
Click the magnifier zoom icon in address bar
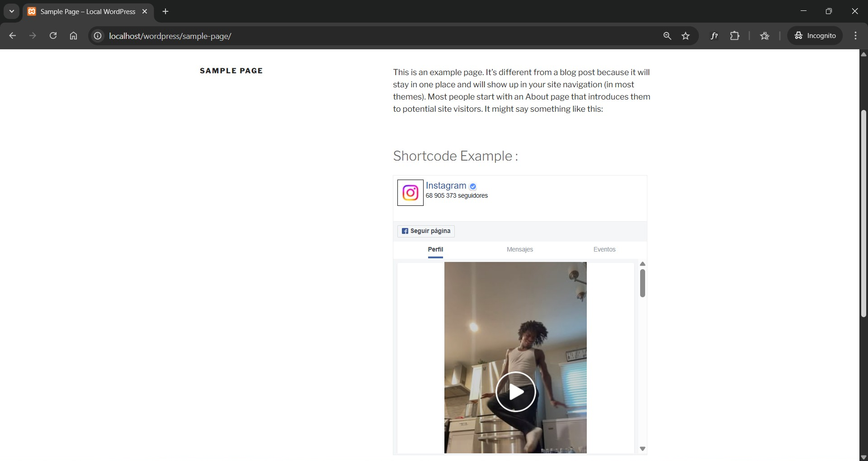click(667, 36)
